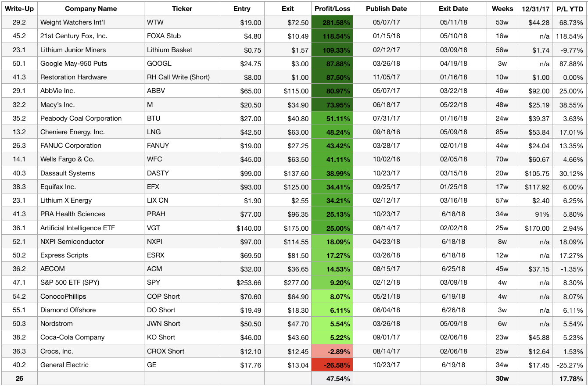Select the Nordstrom cell

point(91,324)
